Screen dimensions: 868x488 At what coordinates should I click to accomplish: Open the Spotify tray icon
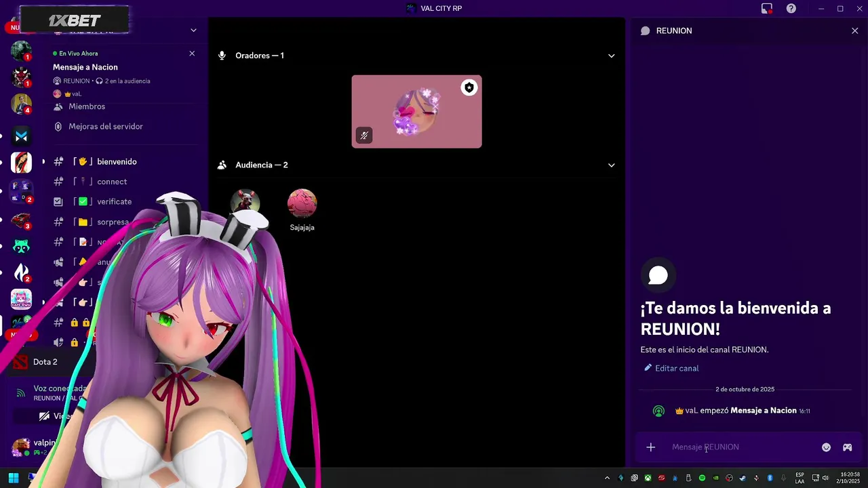pos(702,478)
